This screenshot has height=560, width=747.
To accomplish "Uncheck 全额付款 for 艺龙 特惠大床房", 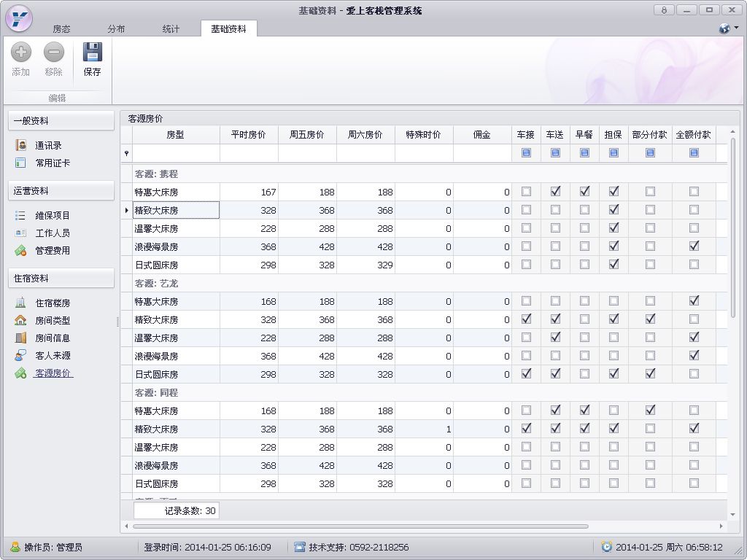I will [694, 301].
